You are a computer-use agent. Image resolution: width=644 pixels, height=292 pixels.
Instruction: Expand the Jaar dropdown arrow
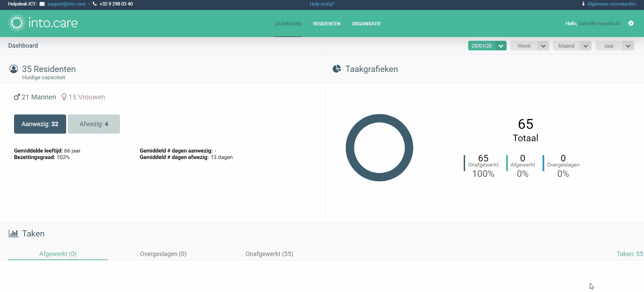(x=628, y=46)
